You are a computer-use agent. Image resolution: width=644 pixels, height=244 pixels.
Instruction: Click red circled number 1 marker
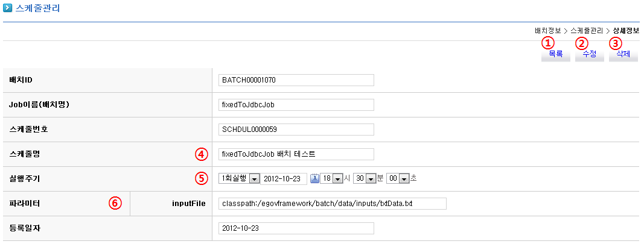(547, 43)
